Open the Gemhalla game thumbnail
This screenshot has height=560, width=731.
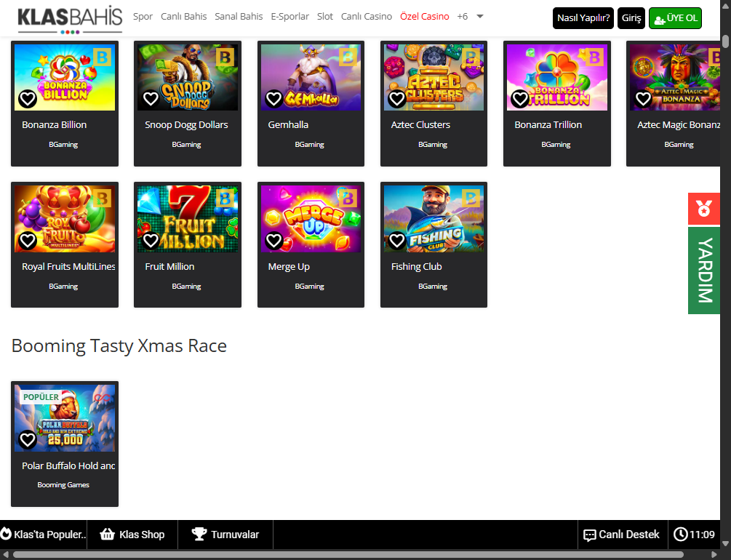[x=311, y=77]
